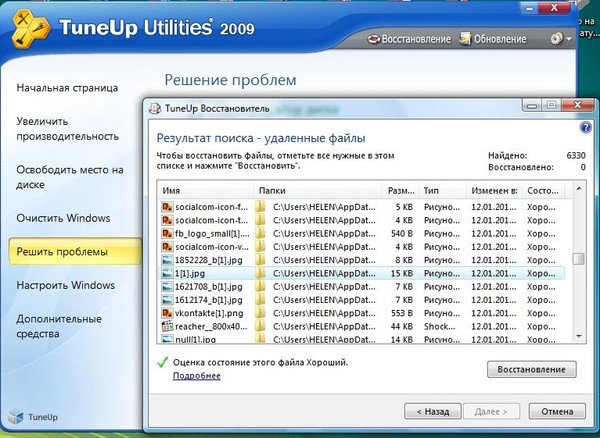Image resolution: width=600 pixels, height=438 pixels.
Task: Select file name fb_logo_small[1]...
Action: pos(212,234)
